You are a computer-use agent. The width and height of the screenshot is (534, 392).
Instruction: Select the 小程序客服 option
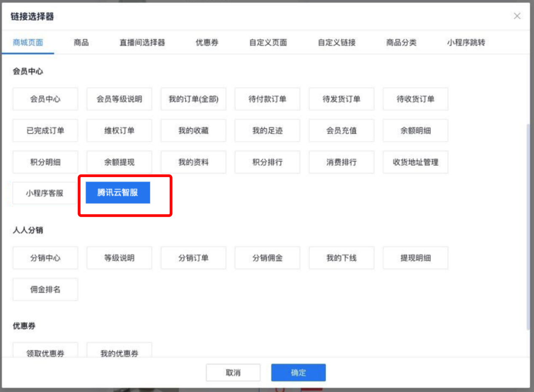point(44,193)
